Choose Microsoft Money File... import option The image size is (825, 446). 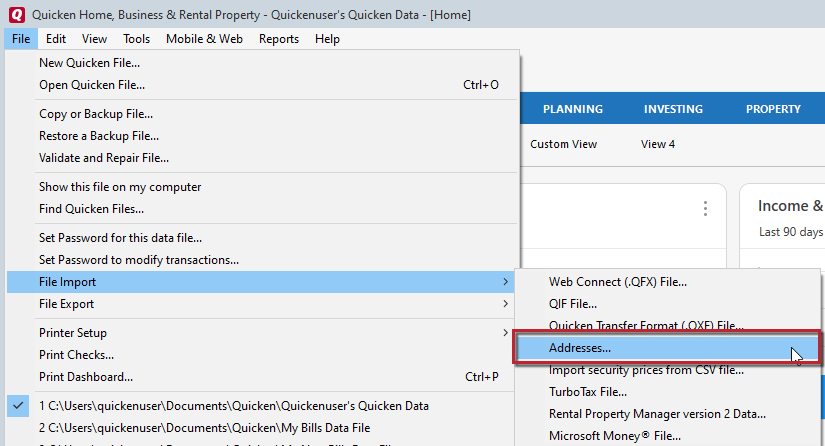click(x=668, y=436)
